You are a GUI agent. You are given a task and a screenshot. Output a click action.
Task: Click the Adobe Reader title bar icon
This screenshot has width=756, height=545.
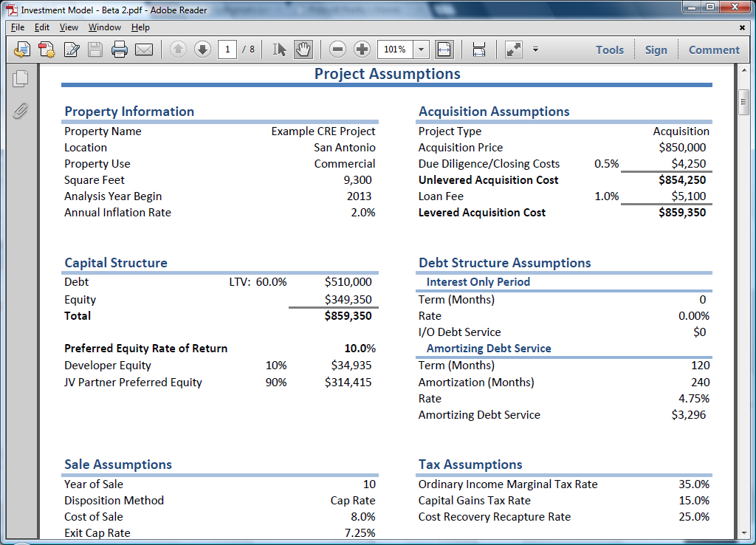(x=12, y=10)
